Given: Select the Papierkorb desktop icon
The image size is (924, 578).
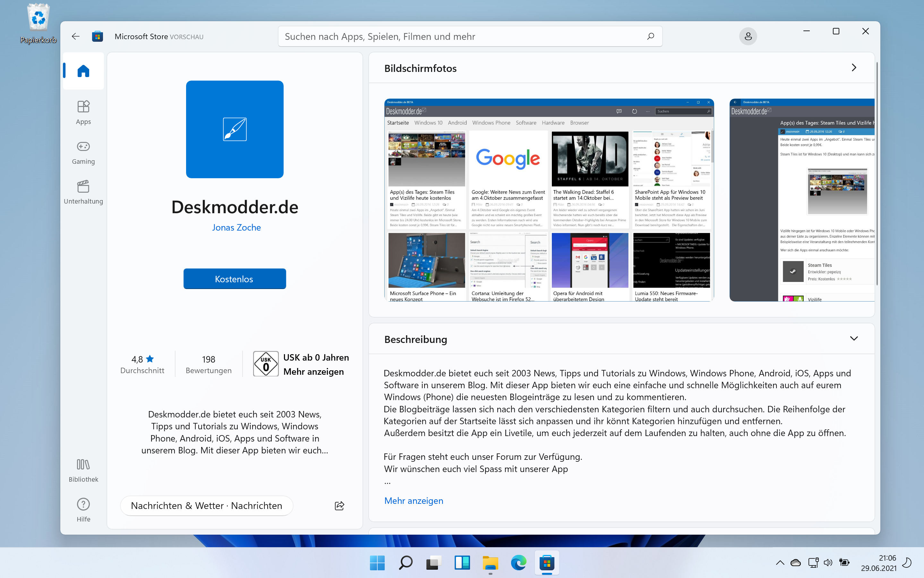Looking at the screenshot, I should pyautogui.click(x=38, y=23).
